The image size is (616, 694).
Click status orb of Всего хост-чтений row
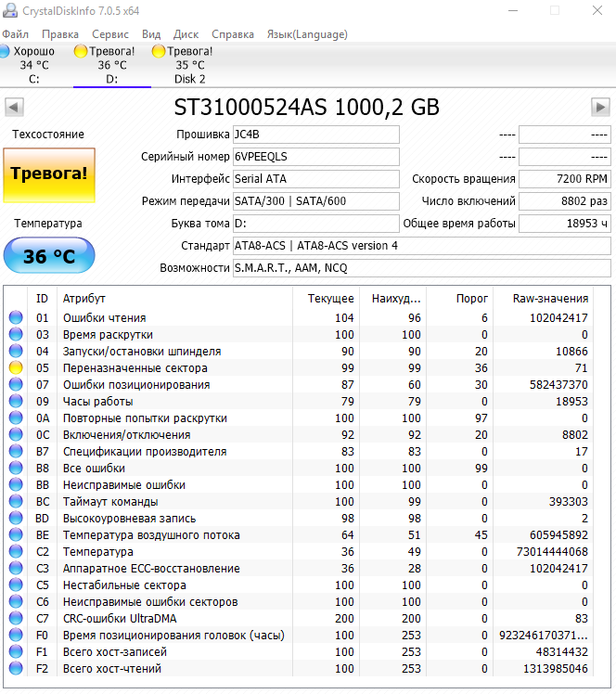pyautogui.click(x=16, y=668)
